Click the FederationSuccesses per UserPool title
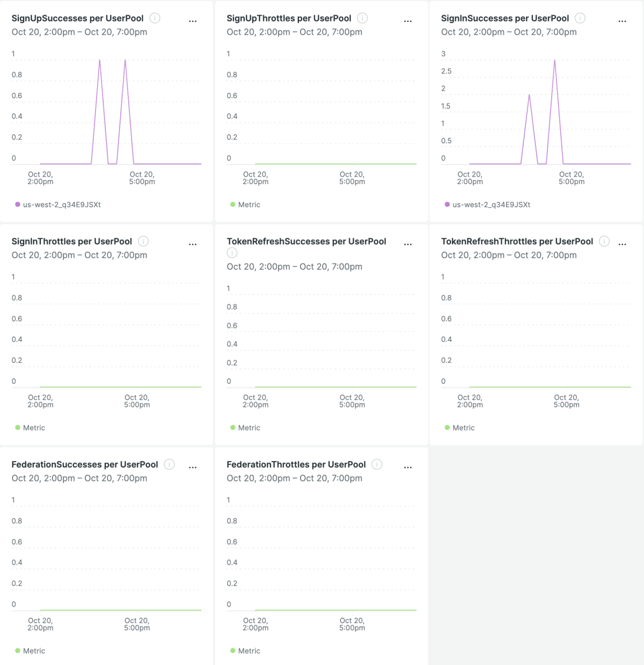 click(x=85, y=464)
